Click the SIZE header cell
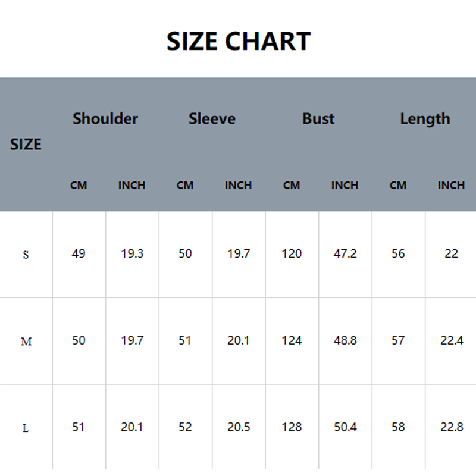 pos(26,144)
